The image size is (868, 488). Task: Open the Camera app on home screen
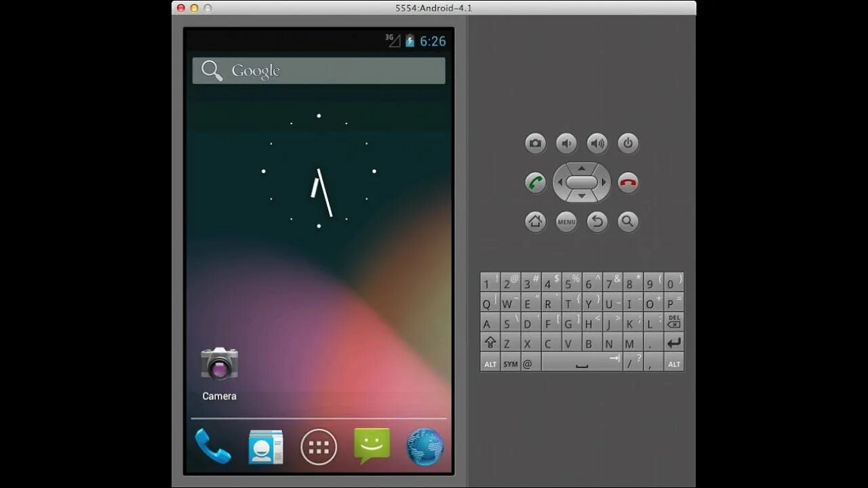[219, 373]
